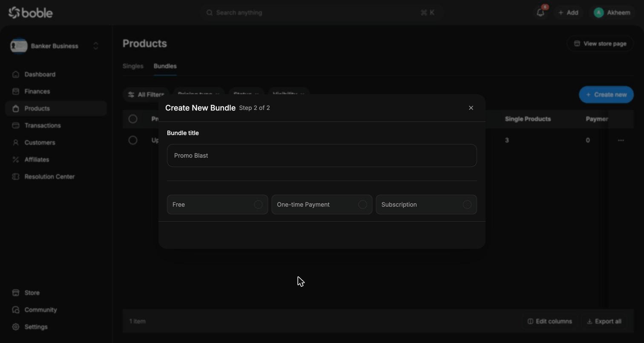
Task: Open the Visibility filter dropdown
Action: pyautogui.click(x=288, y=95)
